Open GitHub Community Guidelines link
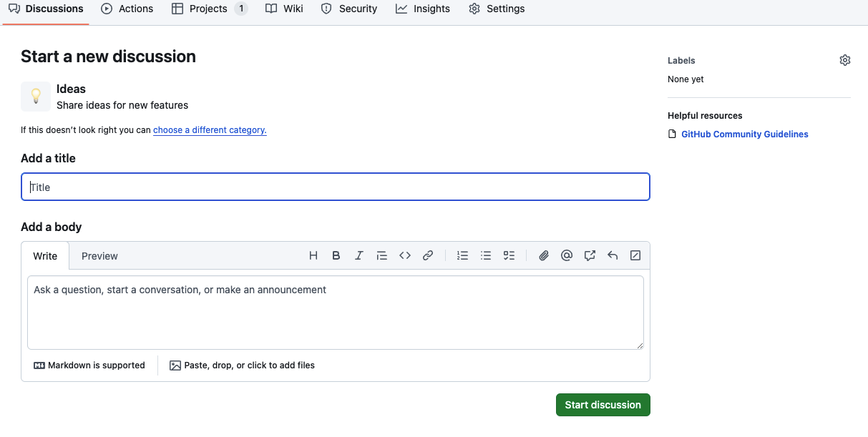 point(744,134)
